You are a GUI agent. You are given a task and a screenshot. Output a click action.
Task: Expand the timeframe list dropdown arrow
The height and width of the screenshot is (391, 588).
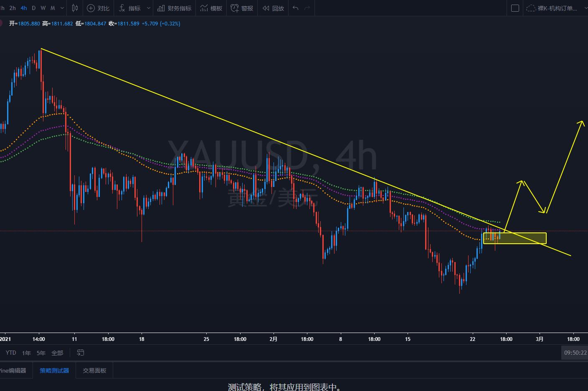(62, 8)
